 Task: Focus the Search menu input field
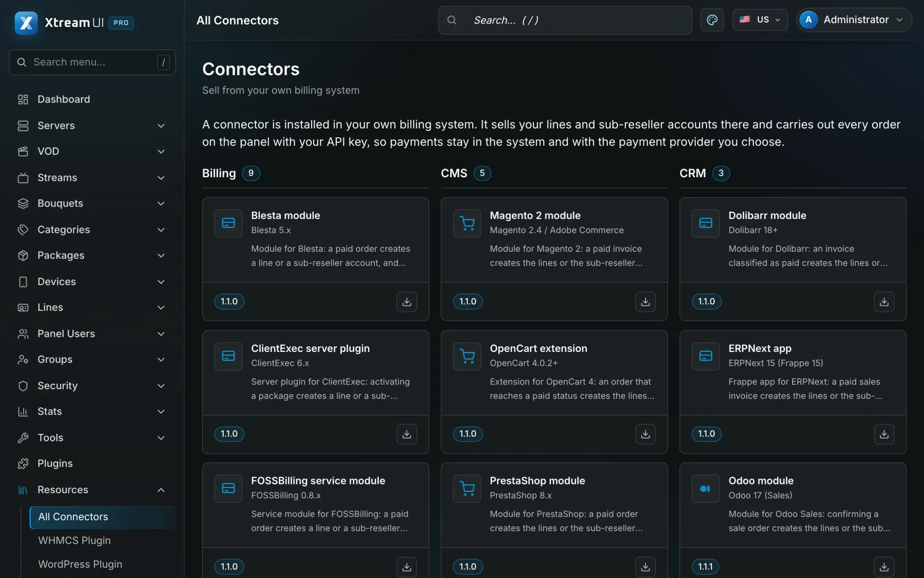pyautogui.click(x=92, y=62)
